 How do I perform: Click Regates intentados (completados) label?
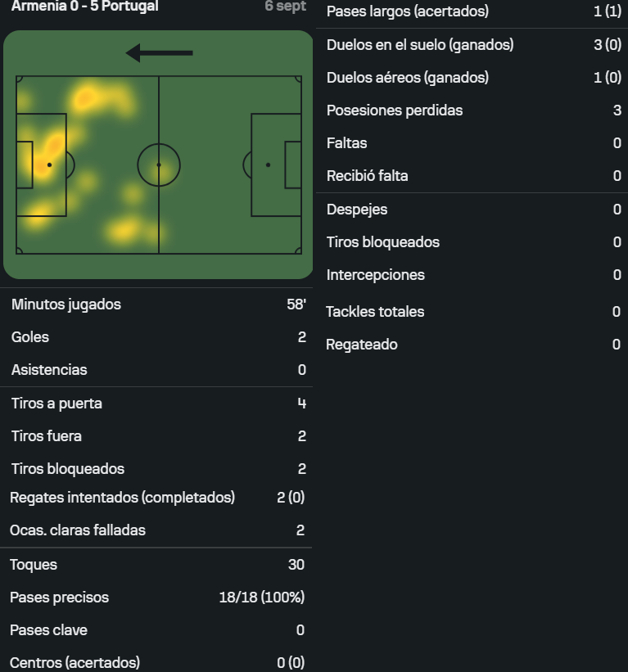click(x=122, y=498)
